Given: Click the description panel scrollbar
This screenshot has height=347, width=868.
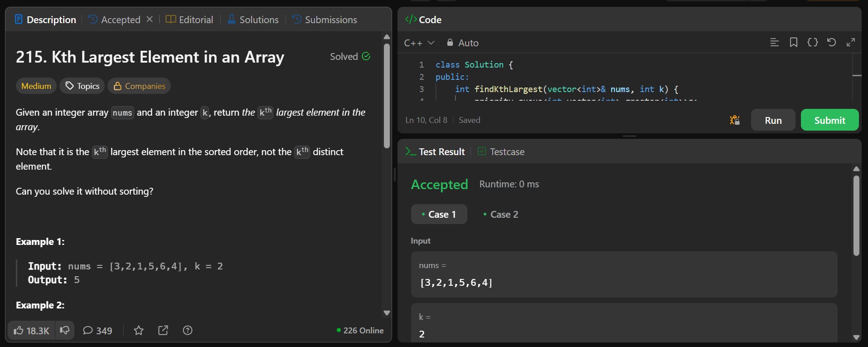Looking at the screenshot, I should [387, 95].
